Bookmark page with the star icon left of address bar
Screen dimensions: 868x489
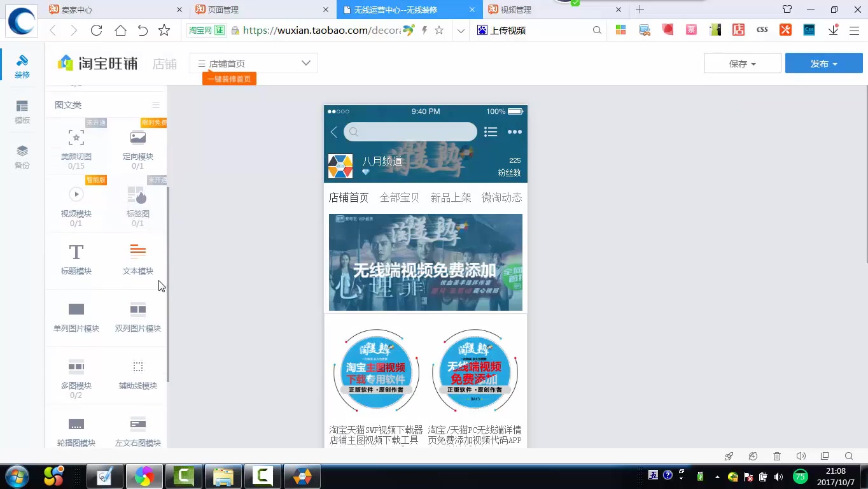pyautogui.click(x=164, y=31)
